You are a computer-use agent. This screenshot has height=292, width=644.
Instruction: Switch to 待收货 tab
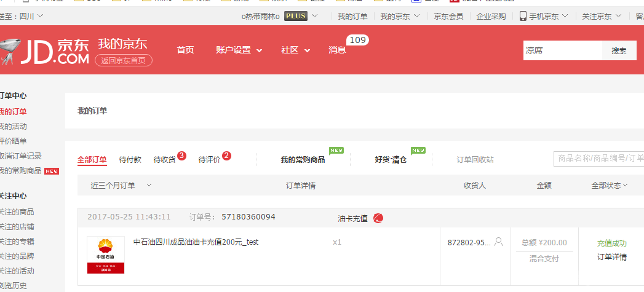[165, 160]
